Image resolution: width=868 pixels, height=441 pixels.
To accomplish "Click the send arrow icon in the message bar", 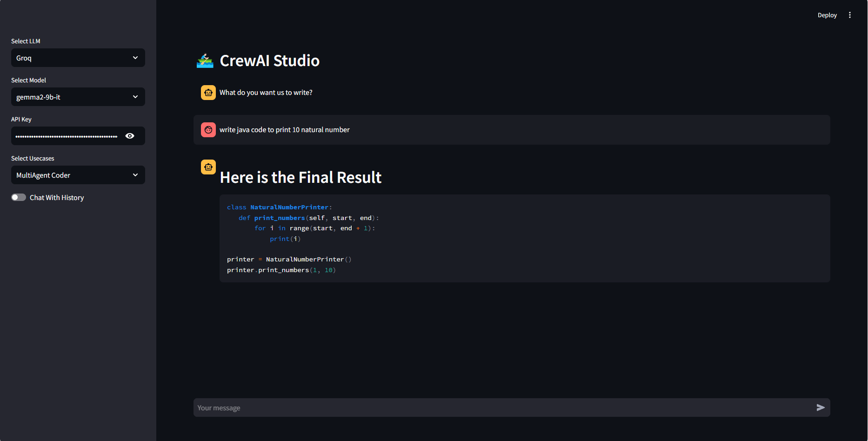I will pyautogui.click(x=821, y=407).
